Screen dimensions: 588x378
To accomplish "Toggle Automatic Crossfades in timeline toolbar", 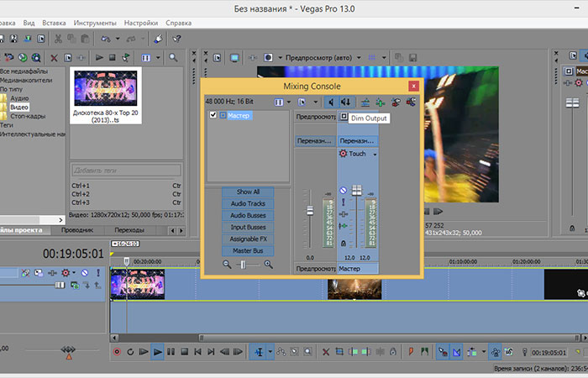I will pyautogui.click(x=456, y=352).
